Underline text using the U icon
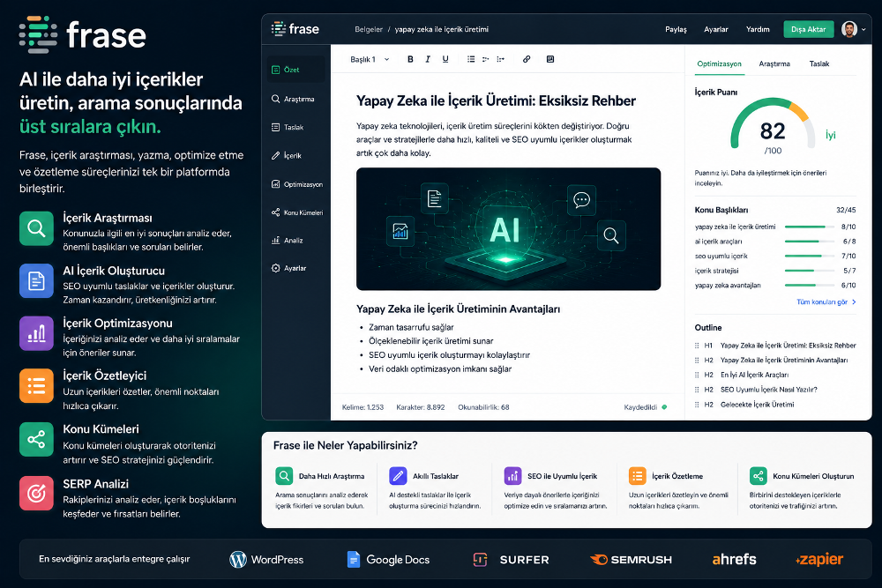The image size is (882, 588). click(445, 59)
